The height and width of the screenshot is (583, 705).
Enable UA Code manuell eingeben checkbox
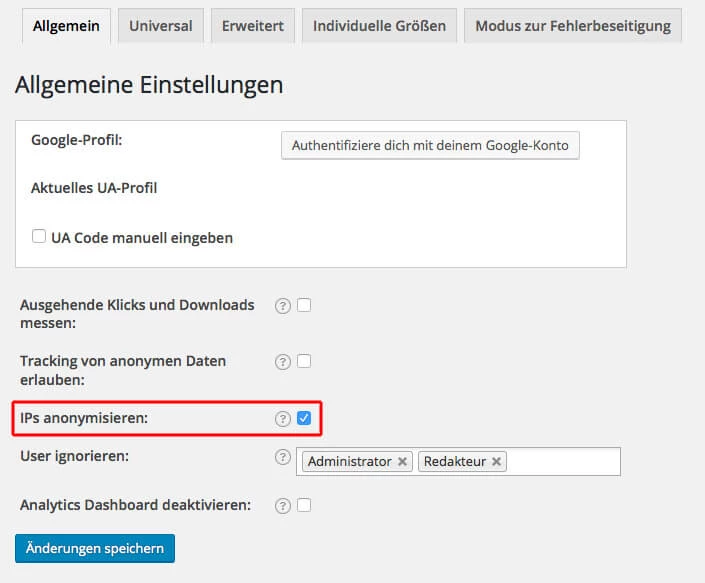click(39, 236)
